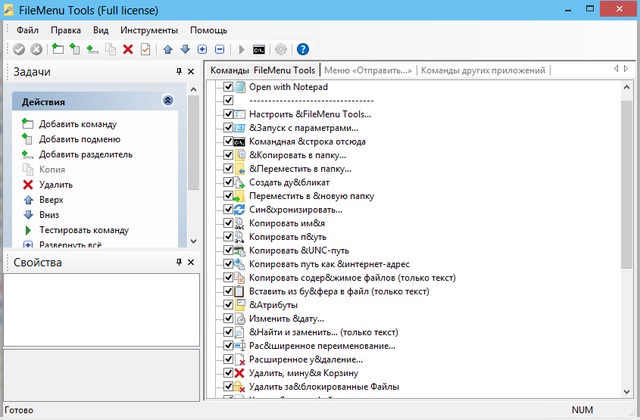Click the collapse all minus toolbar icon
Screen dimensions: 640x420
click(219, 49)
